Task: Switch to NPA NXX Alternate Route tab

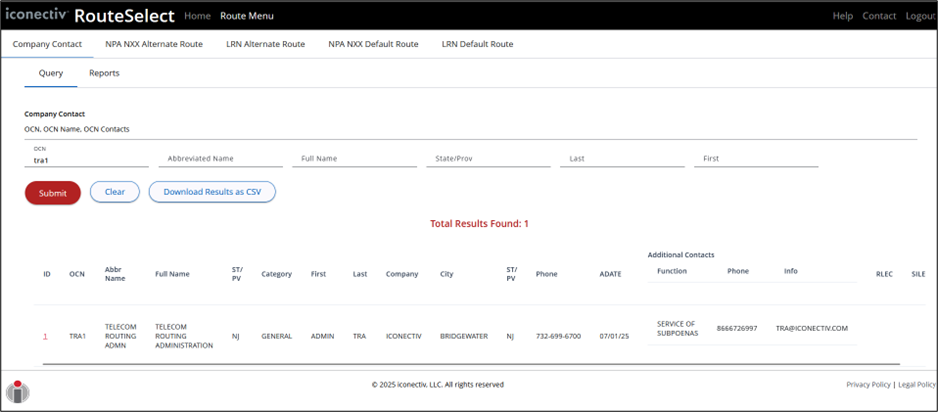Action: 154,44
